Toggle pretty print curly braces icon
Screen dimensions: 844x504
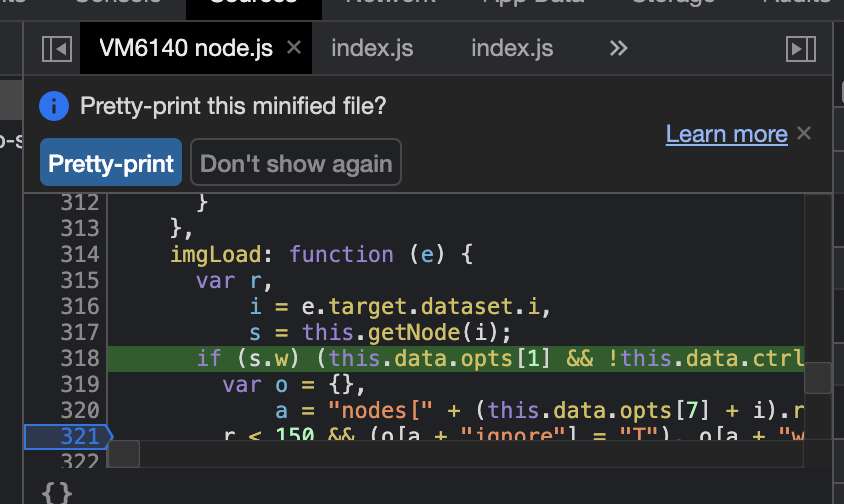point(57,492)
